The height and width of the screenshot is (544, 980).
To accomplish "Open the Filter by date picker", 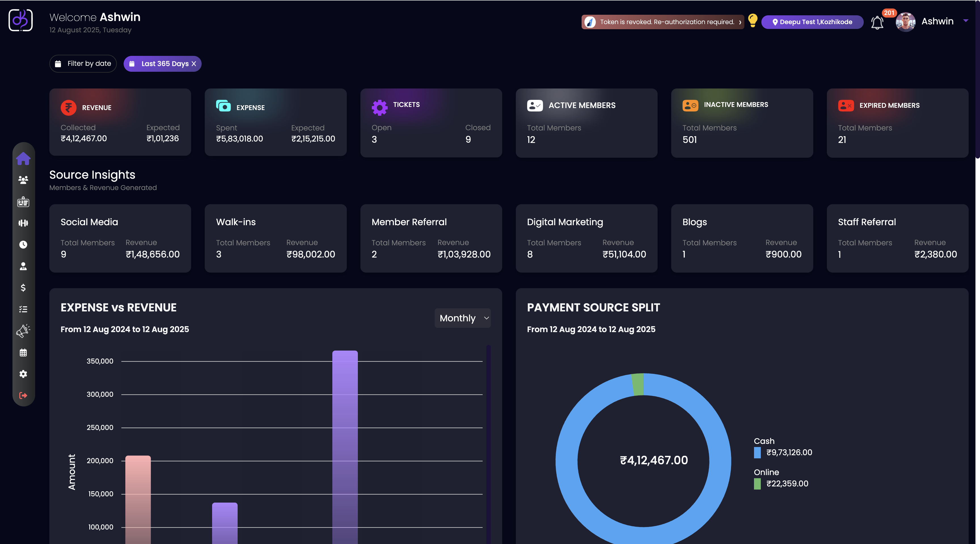I will tap(83, 64).
